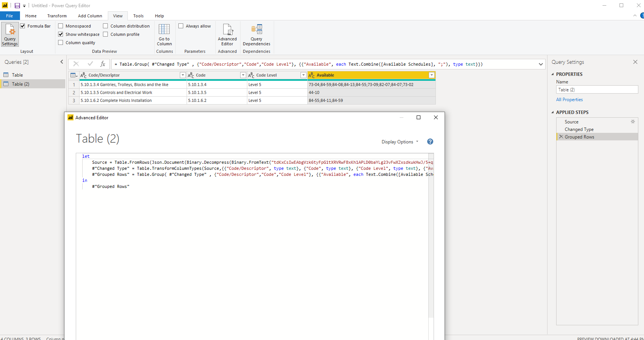The width and height of the screenshot is (644, 340).
Task: Open the Advanced Editor ribbon button
Action: [227, 34]
